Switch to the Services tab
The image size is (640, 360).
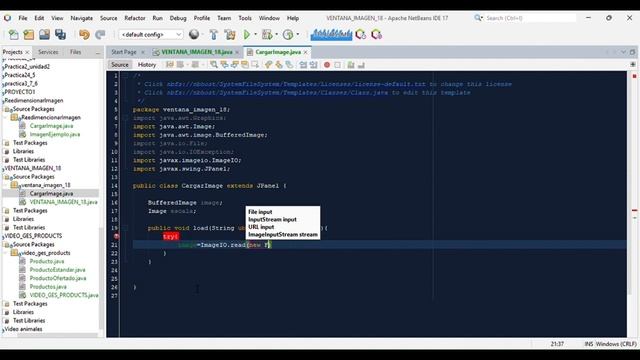coord(48,52)
